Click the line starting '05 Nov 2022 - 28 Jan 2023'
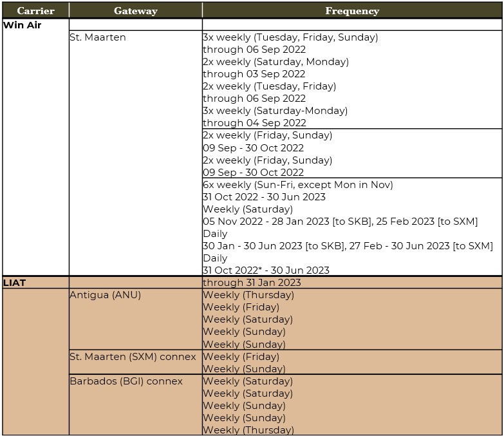 (x=340, y=222)
